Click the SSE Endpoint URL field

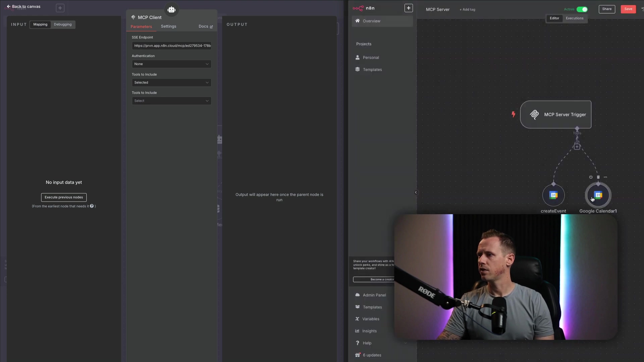coord(171,46)
